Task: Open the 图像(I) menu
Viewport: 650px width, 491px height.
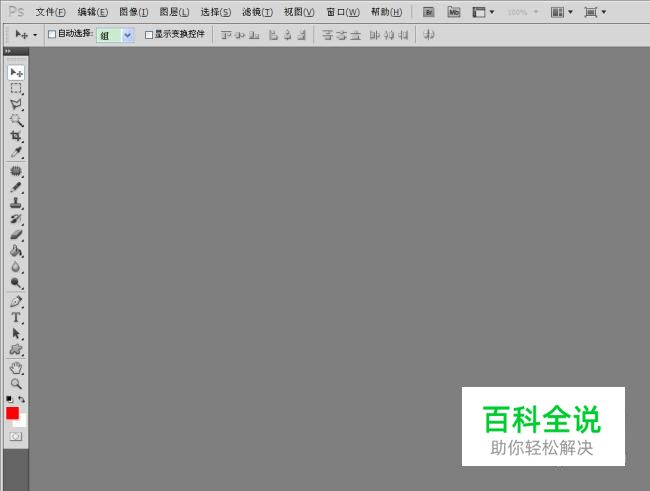Action: pos(133,12)
